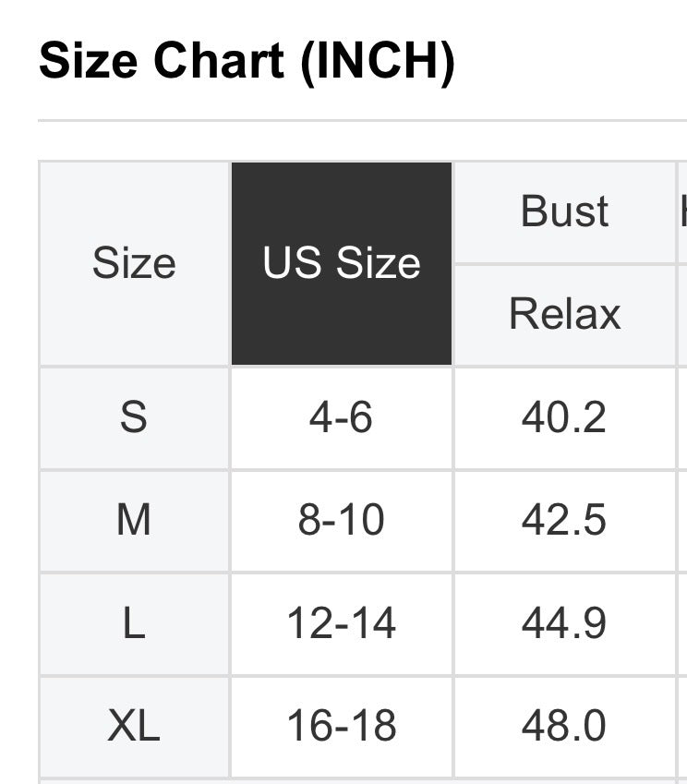
Task: Click the 16-18 US size cell
Action: click(342, 726)
